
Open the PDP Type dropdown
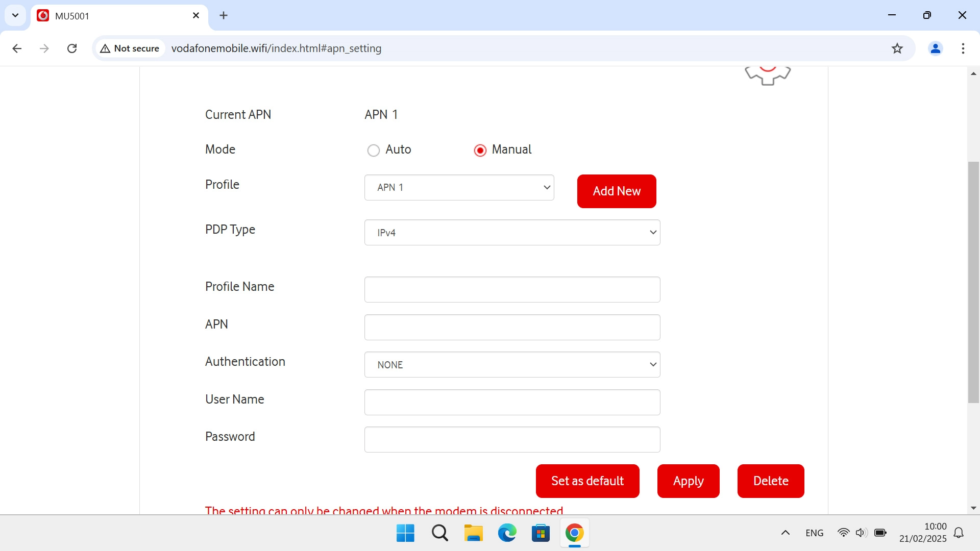512,232
